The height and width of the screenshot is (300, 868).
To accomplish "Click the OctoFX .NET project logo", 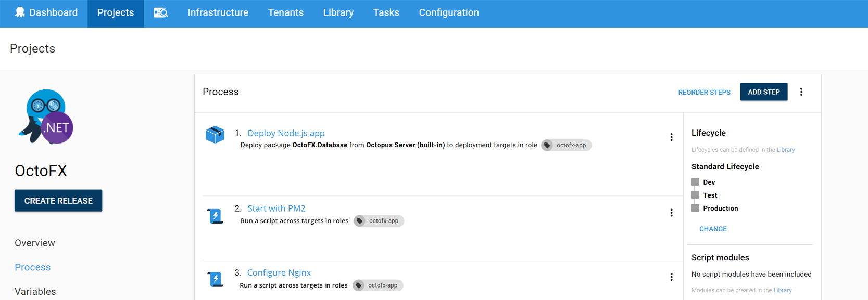I will (46, 116).
